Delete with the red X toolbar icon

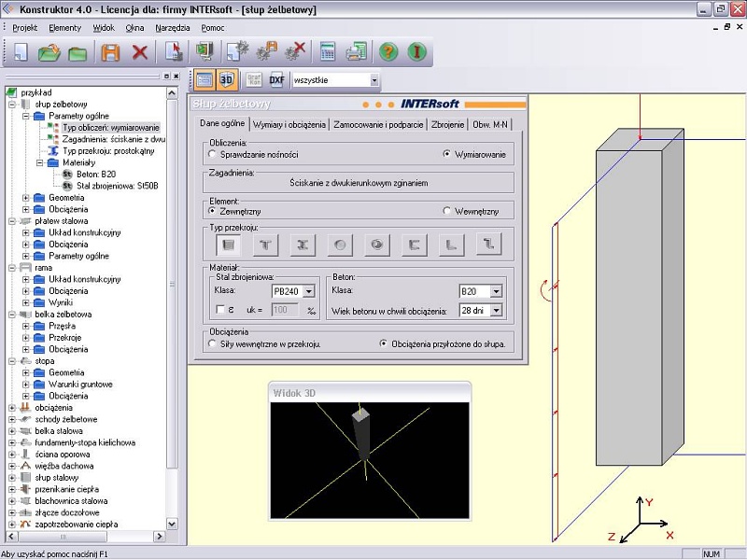click(139, 52)
